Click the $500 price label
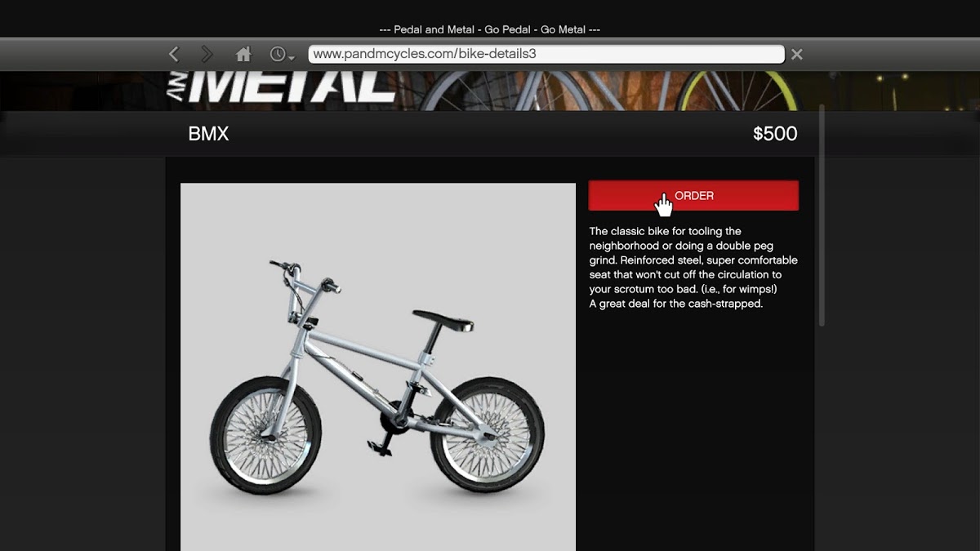The height and width of the screenshot is (551, 980). [x=775, y=134]
